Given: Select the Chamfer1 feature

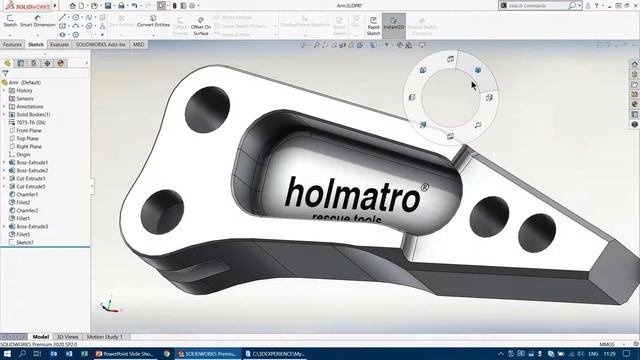Looking at the screenshot, I should pos(27,195).
